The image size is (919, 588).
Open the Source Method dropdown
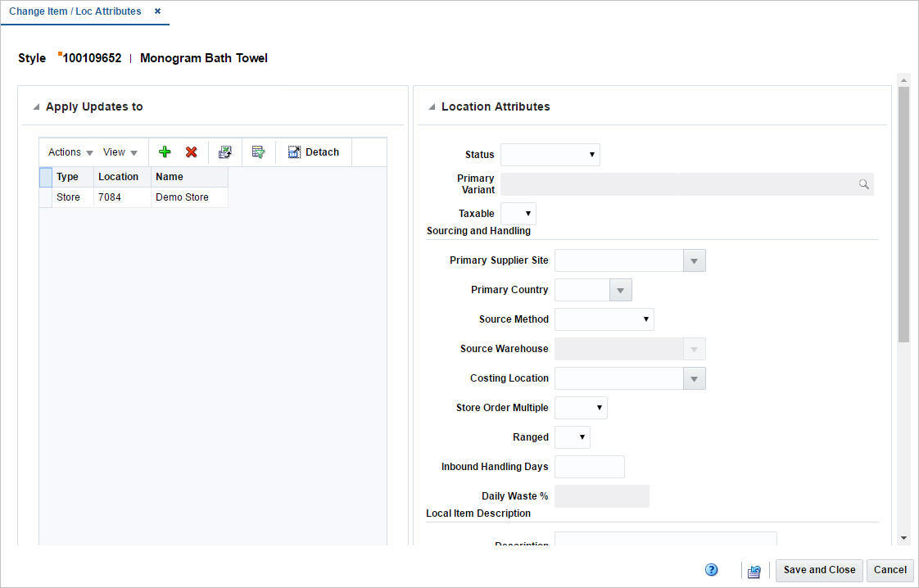pos(645,319)
